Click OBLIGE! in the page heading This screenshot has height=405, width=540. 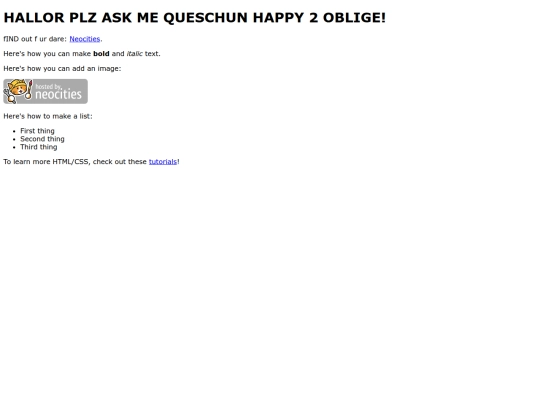(354, 18)
